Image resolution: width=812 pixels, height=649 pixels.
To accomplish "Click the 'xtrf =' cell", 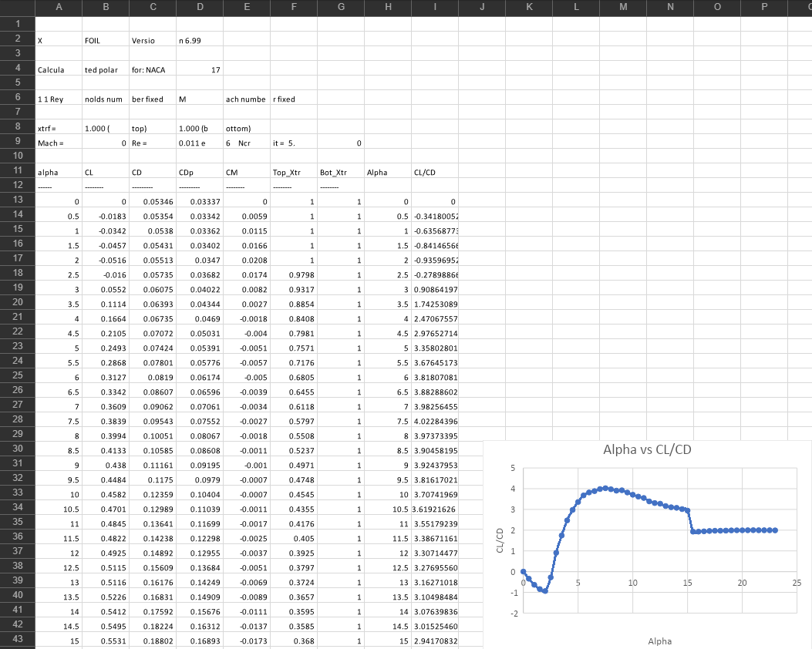I will click(x=59, y=128).
